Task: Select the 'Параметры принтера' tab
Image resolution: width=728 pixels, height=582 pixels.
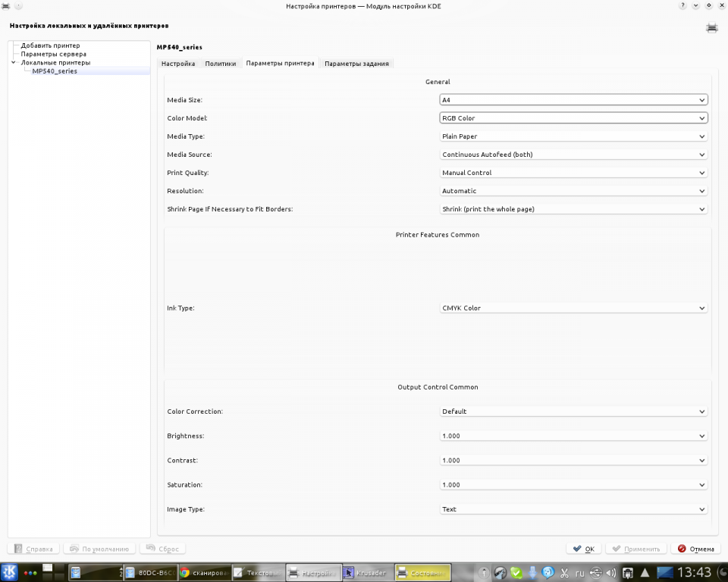Action: point(280,63)
